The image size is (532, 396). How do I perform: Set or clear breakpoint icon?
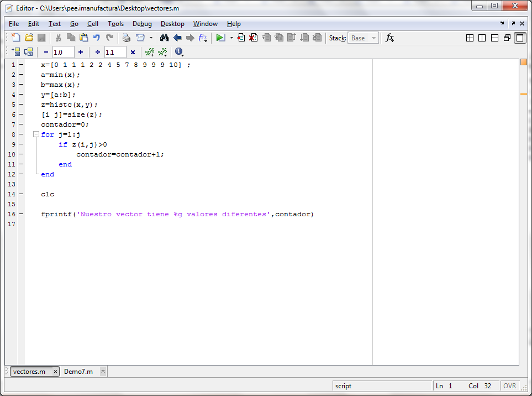tap(241, 38)
